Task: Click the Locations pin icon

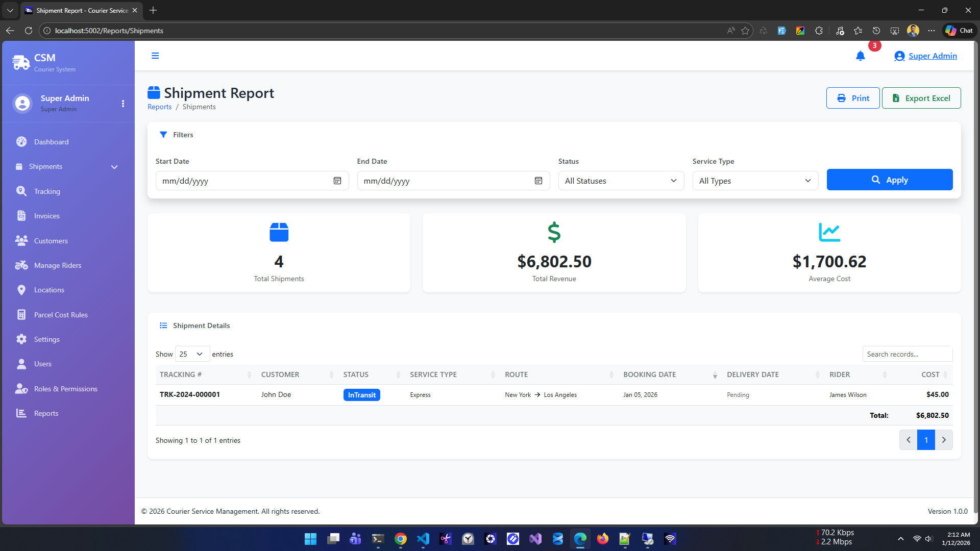Action: pos(21,289)
